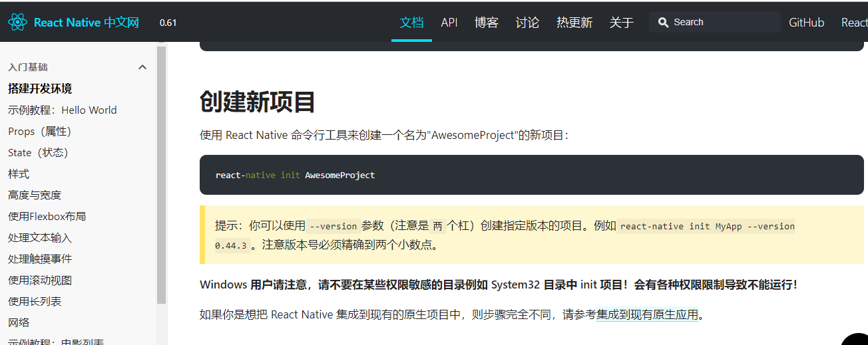Follow the 集成到现有原生应用 link
Viewport: 868px width, 345px height.
pos(646,314)
